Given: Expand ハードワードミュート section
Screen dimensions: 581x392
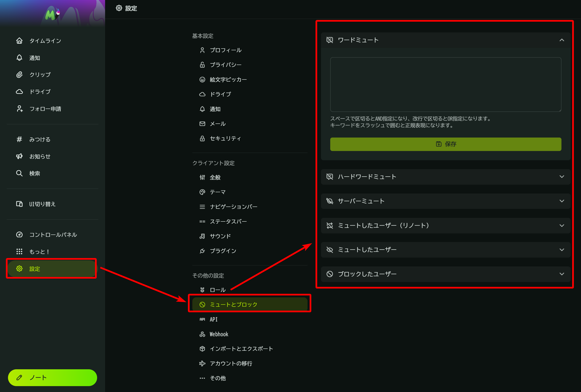Looking at the screenshot, I should 561,177.
